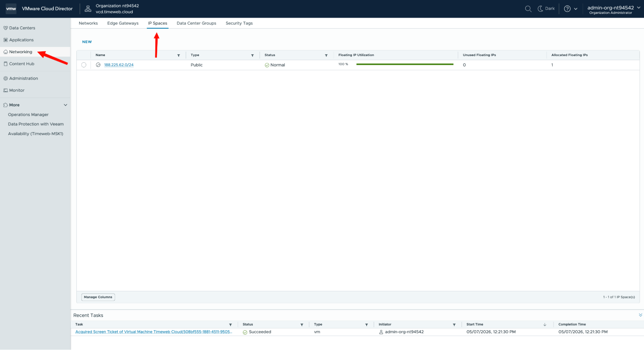Open Operations Manager link
644x350 pixels.
28,115
